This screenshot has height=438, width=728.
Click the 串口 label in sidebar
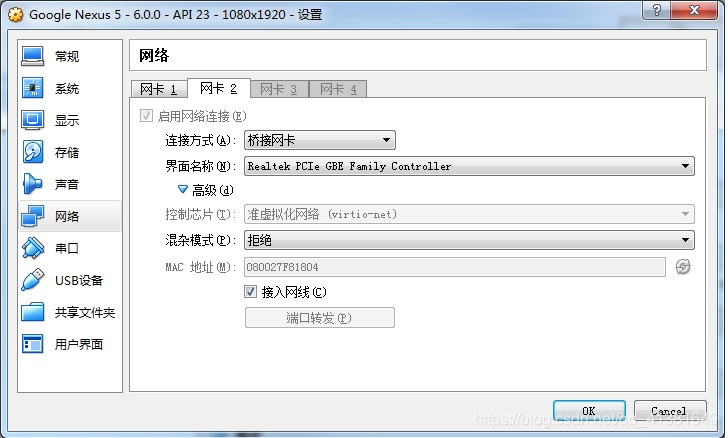tap(67, 248)
